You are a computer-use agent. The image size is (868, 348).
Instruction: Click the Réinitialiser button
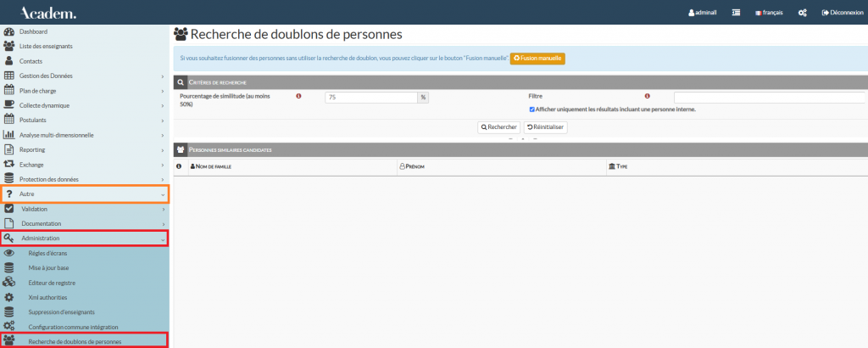(x=545, y=127)
